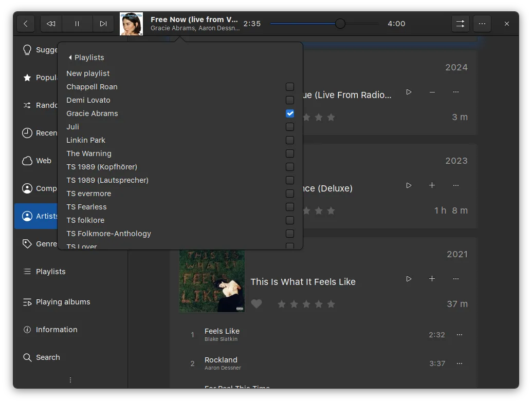Image resolution: width=532 pixels, height=403 pixels.
Task: Enable the Linkin Park playlist checkbox
Action: click(x=290, y=140)
